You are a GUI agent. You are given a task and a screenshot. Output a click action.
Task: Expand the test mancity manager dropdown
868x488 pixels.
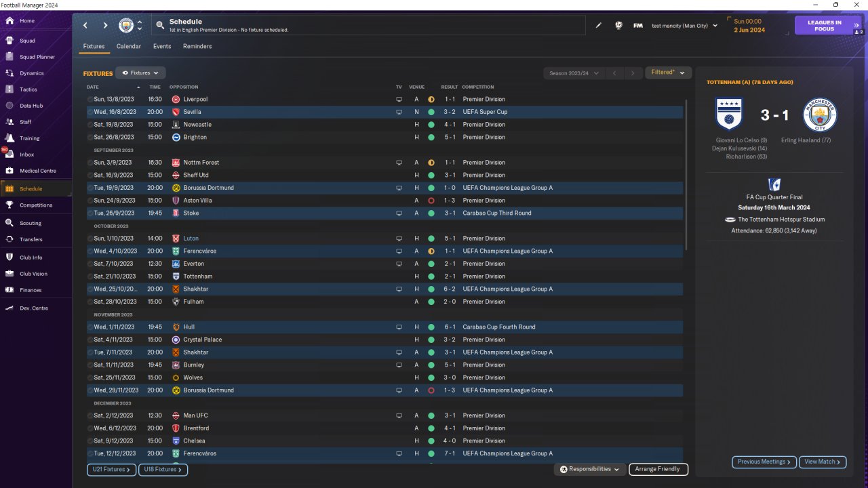click(x=684, y=26)
